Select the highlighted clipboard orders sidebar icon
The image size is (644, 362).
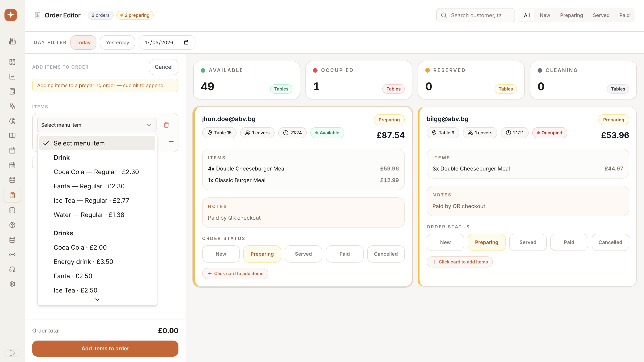point(12,195)
